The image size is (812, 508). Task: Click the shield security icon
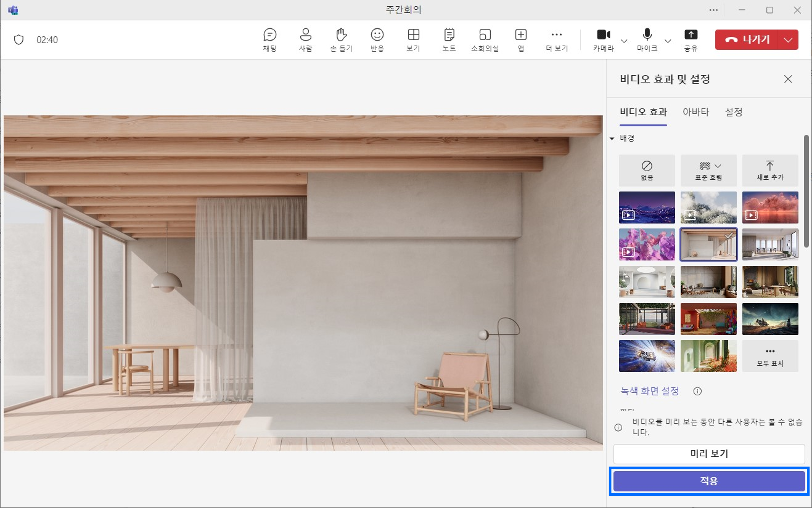19,40
